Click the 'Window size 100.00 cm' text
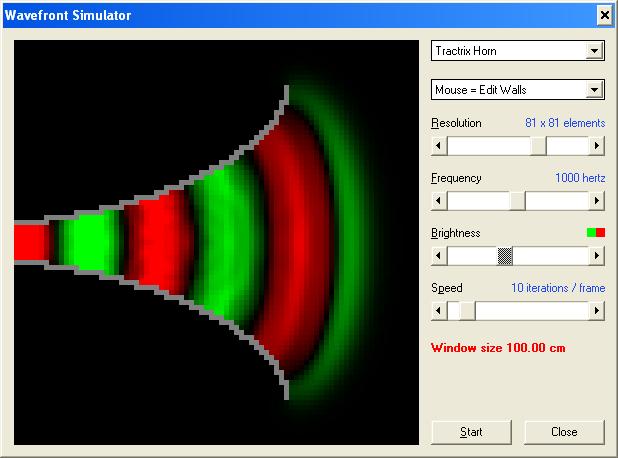This screenshot has width=618, height=458. pos(498,348)
